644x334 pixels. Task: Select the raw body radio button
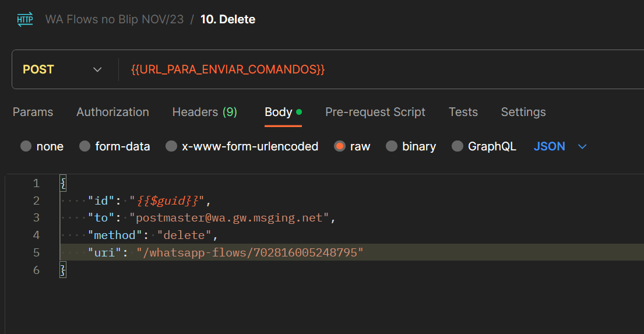340,146
